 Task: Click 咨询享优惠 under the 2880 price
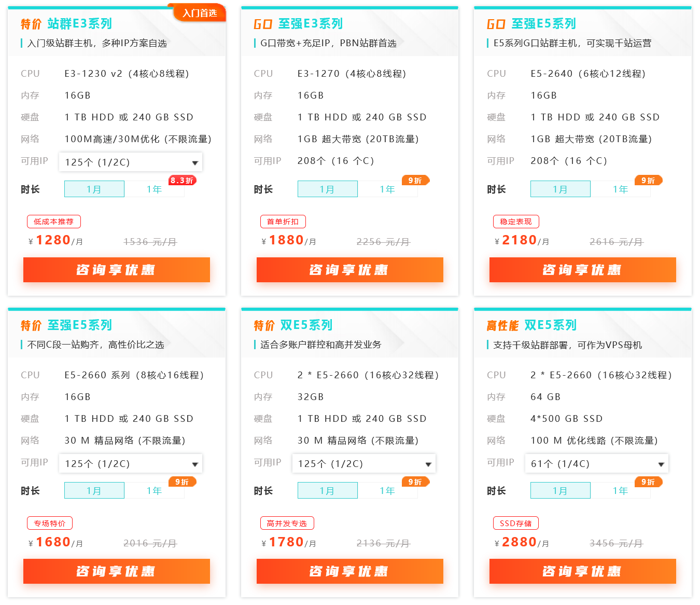coord(583,571)
